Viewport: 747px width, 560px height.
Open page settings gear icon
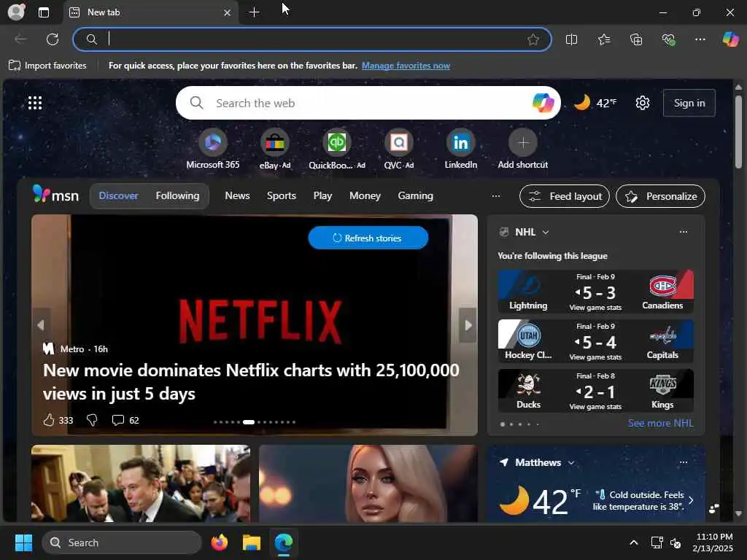642,103
